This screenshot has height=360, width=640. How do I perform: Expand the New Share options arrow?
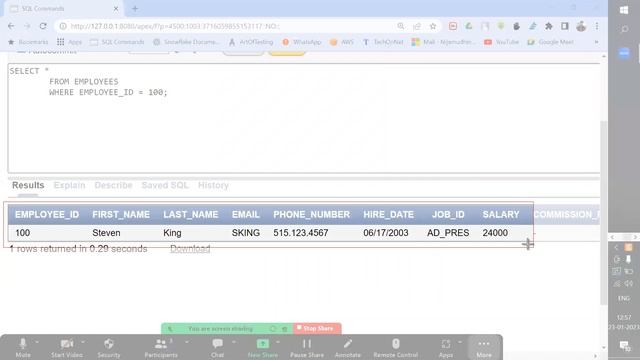(x=278, y=342)
